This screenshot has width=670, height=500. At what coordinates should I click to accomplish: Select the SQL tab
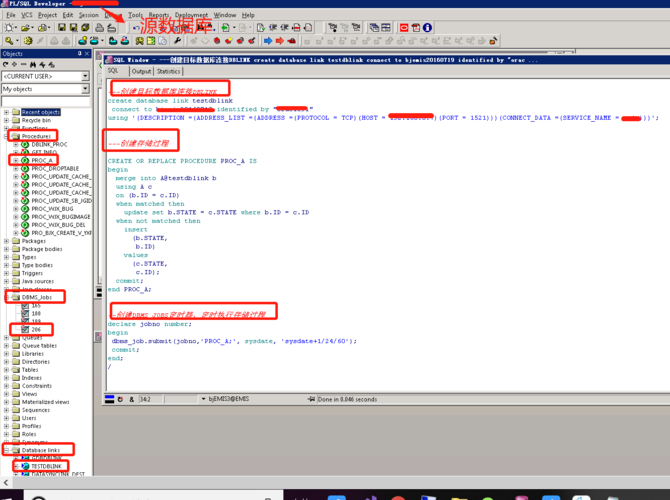tap(113, 71)
